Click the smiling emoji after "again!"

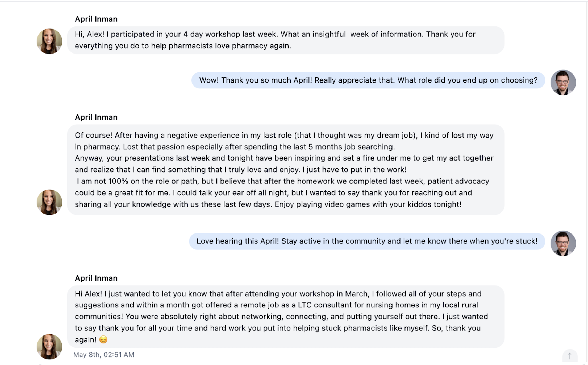click(x=103, y=340)
